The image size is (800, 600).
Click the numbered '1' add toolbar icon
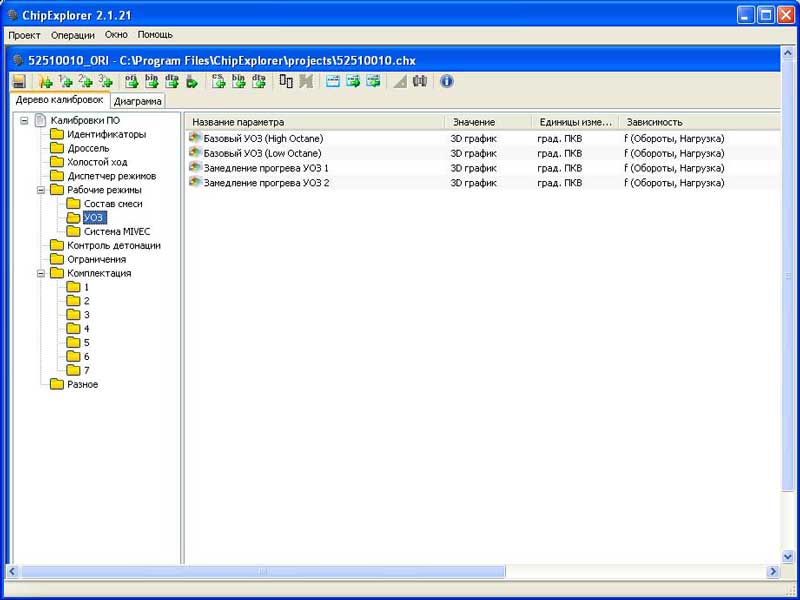click(x=65, y=81)
